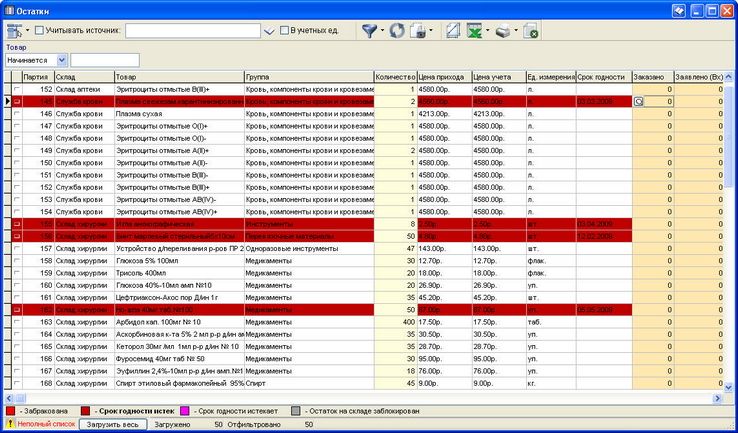Click the printer icon

pos(503,31)
